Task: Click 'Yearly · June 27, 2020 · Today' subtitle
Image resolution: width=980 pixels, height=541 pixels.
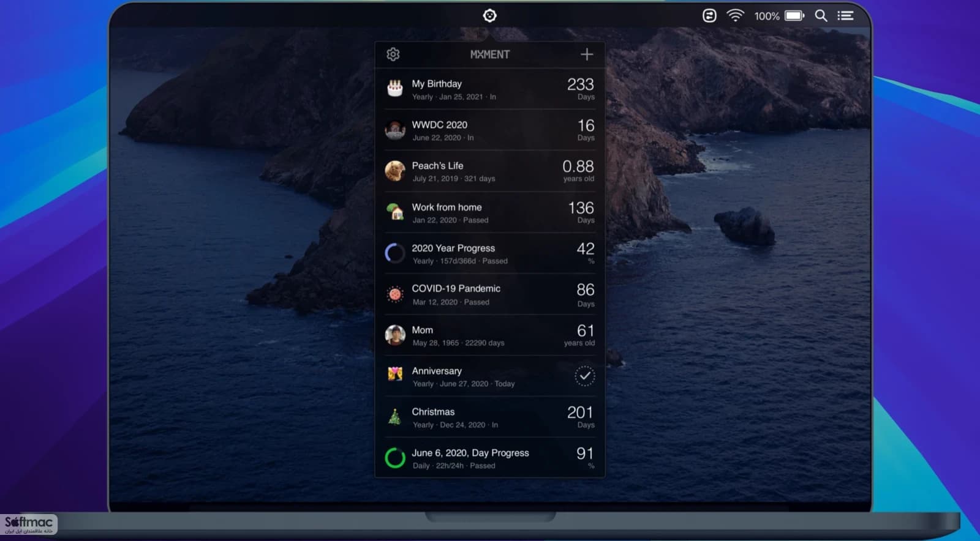Action: point(464,384)
